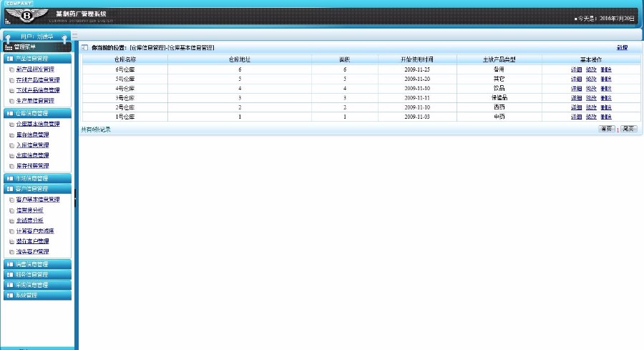Image resolution: width=644 pixels, height=350 pixels.
Task: Click the 尾页 pagination button
Action: 628,129
